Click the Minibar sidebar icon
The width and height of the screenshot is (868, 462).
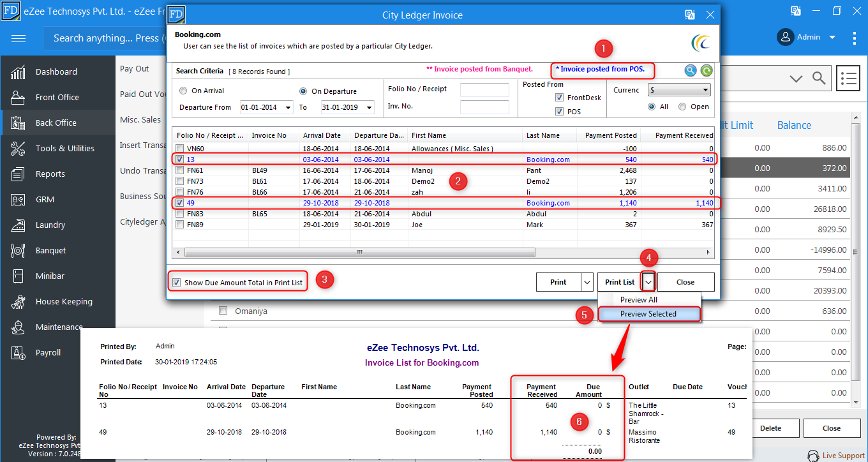point(18,276)
